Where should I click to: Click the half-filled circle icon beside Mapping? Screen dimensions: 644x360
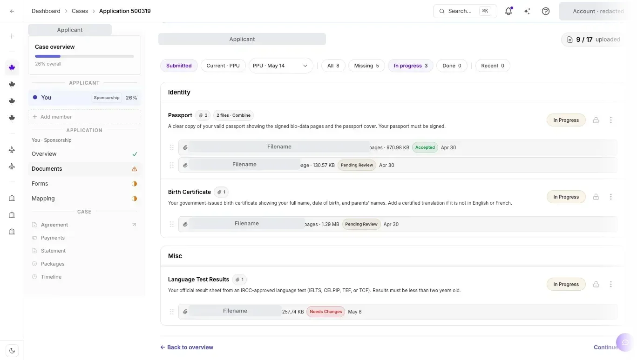tap(134, 199)
